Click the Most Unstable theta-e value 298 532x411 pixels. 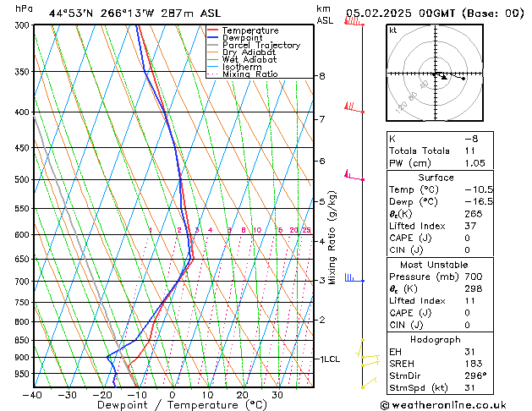click(474, 288)
